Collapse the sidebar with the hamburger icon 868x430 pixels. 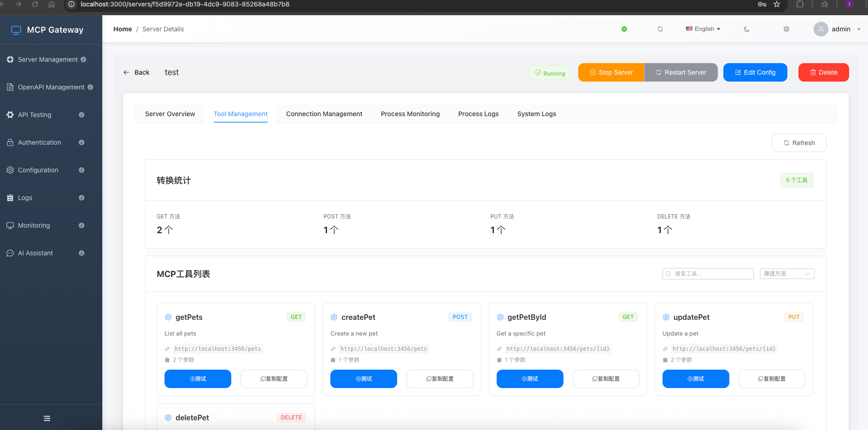coord(47,418)
